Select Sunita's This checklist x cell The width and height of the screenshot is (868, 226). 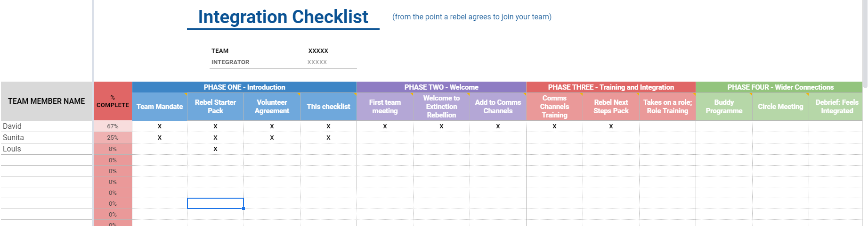point(328,137)
